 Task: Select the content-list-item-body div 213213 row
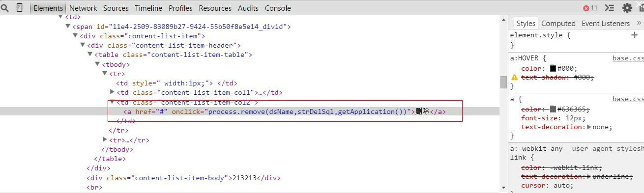(x=183, y=178)
